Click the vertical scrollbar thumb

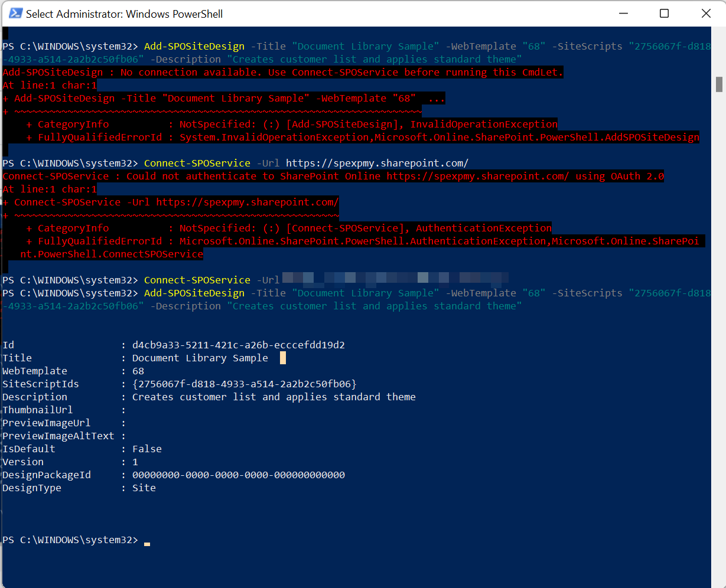[719, 84]
